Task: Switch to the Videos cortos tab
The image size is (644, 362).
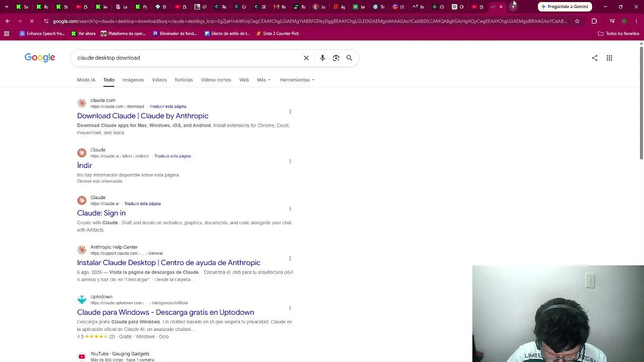Action: [x=216, y=80]
